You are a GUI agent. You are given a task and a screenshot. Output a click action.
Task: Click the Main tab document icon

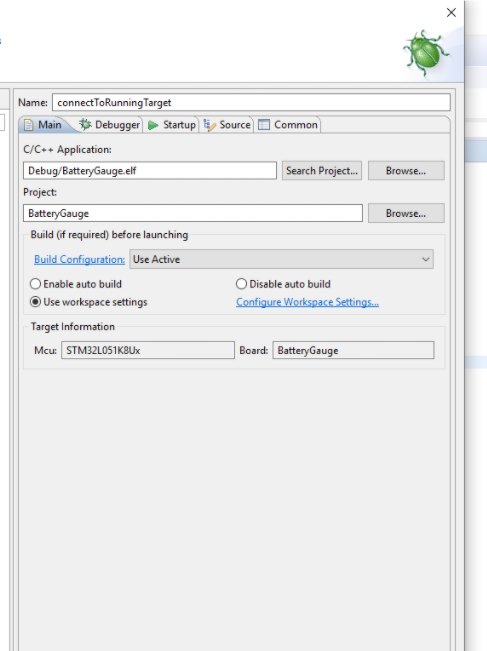coord(28,125)
